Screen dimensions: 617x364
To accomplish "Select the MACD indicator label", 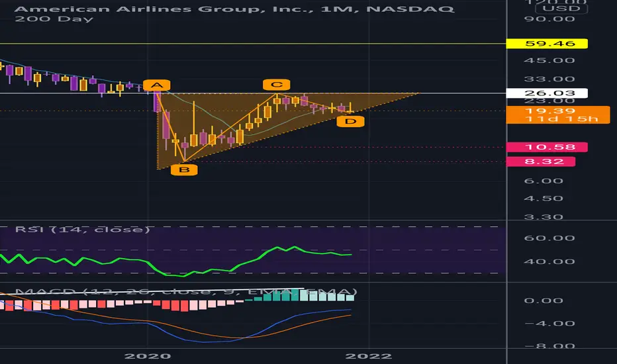I will point(186,292).
